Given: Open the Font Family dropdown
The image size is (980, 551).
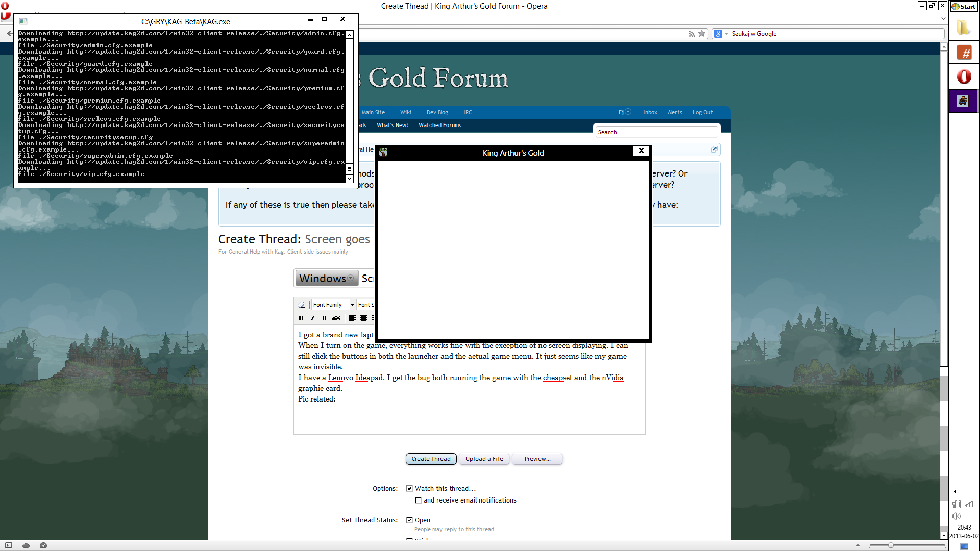Looking at the screenshot, I should tap(333, 305).
